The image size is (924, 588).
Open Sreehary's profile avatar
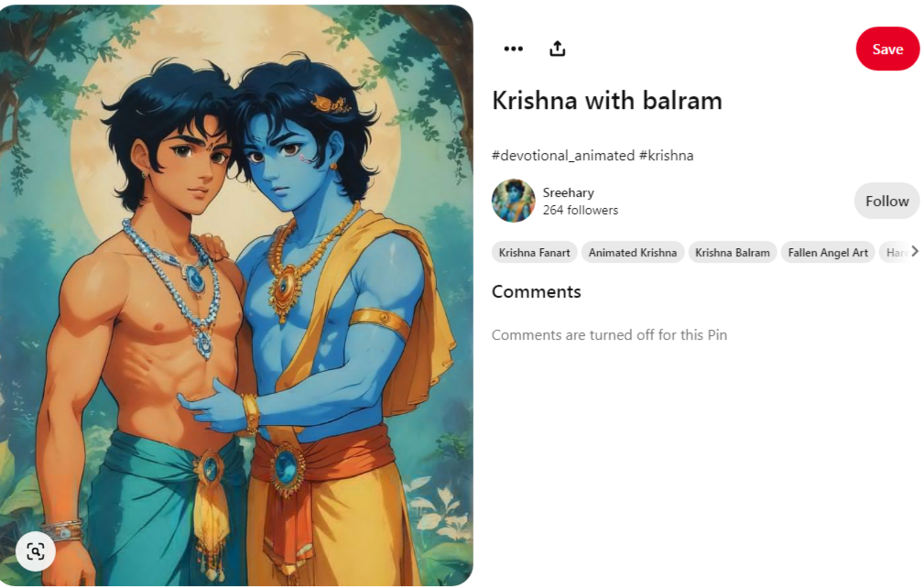click(513, 201)
